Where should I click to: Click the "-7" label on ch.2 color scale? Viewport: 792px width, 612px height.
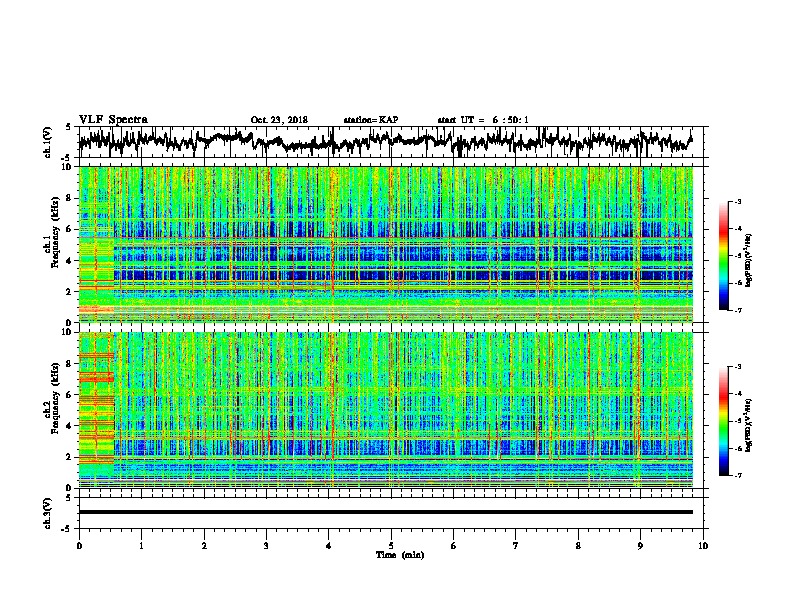737,475
